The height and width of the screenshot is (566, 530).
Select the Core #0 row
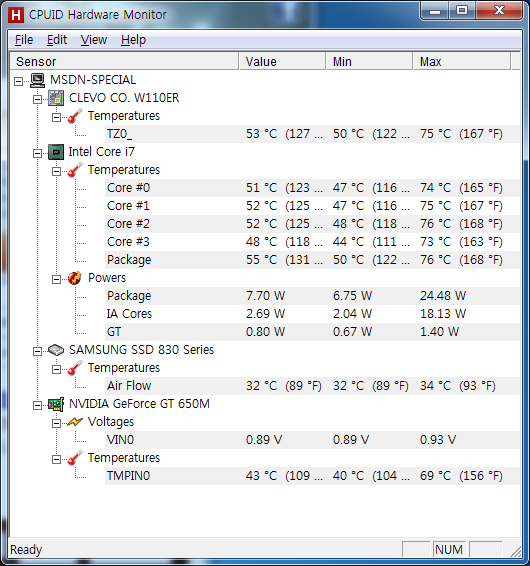tap(312, 188)
